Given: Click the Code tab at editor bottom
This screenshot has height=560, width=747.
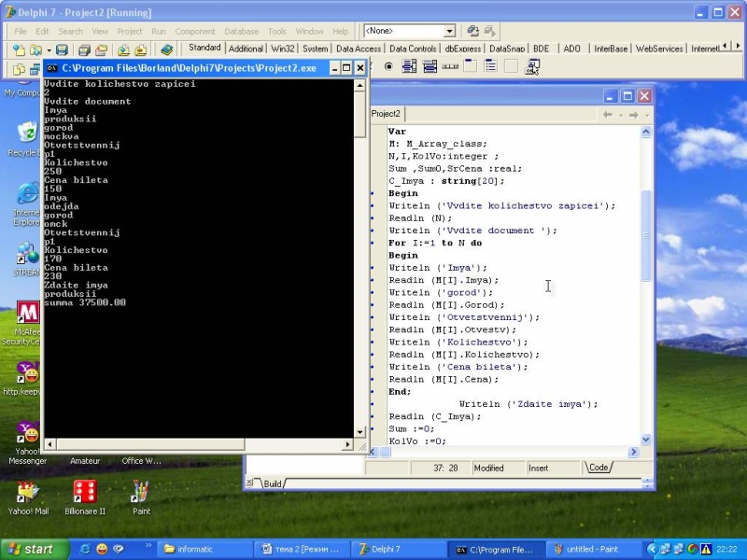Looking at the screenshot, I should click(599, 468).
